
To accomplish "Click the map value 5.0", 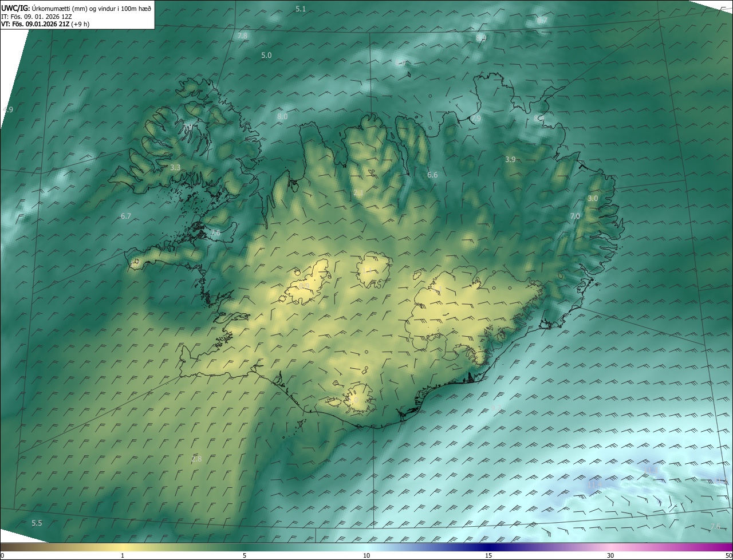I will pos(266,55).
